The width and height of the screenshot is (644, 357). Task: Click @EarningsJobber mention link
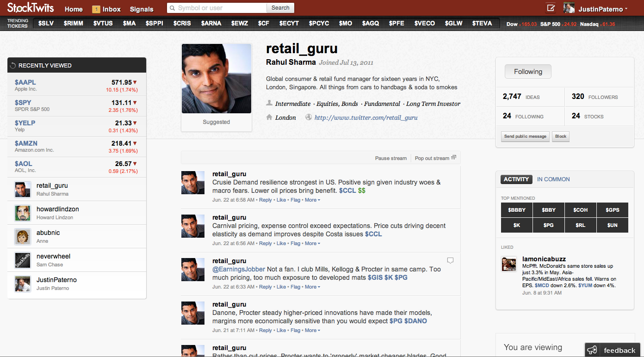click(x=239, y=269)
